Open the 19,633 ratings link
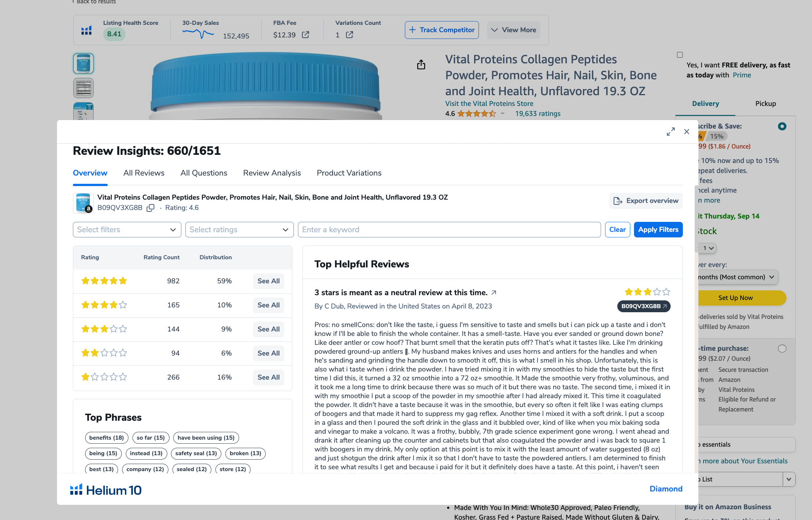The image size is (812, 520). click(538, 114)
